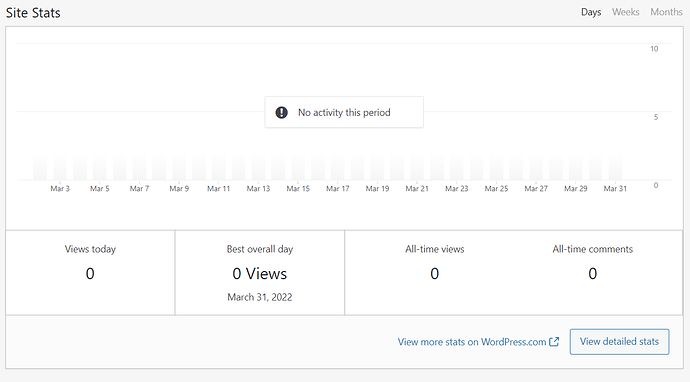Select the Best overall day stat box

click(260, 272)
